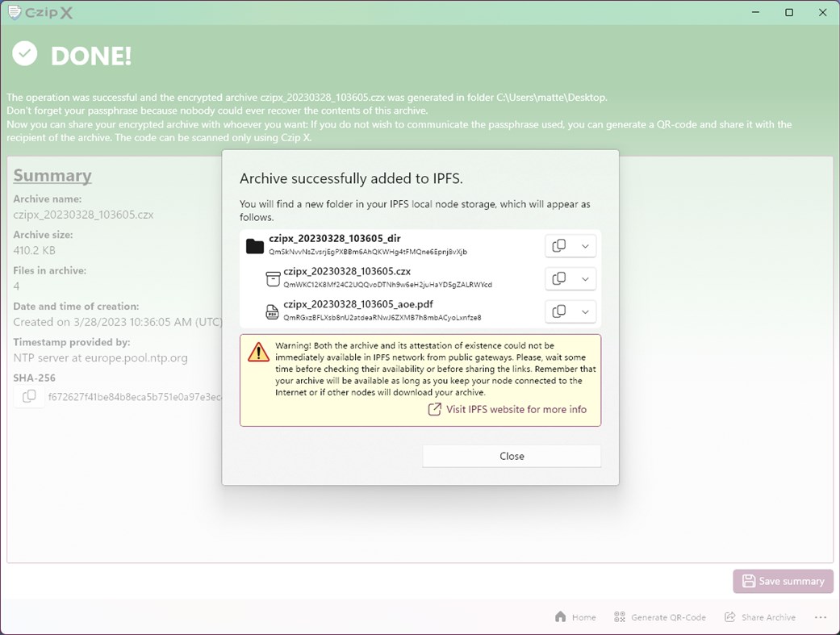Click the QR-code icon next to Generate QR-Code
Viewport: 840px width, 635px height.
619,616
